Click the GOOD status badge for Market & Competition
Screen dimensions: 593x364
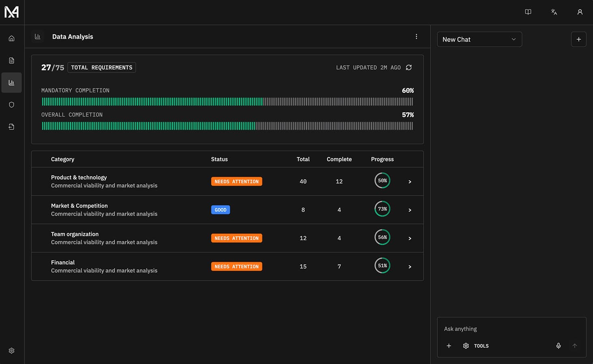point(221,209)
